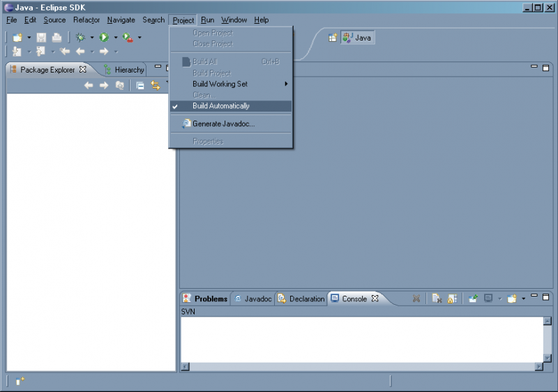Switch to the Javadoc tab
Viewport: 558px width, 392px height.
pos(253,299)
